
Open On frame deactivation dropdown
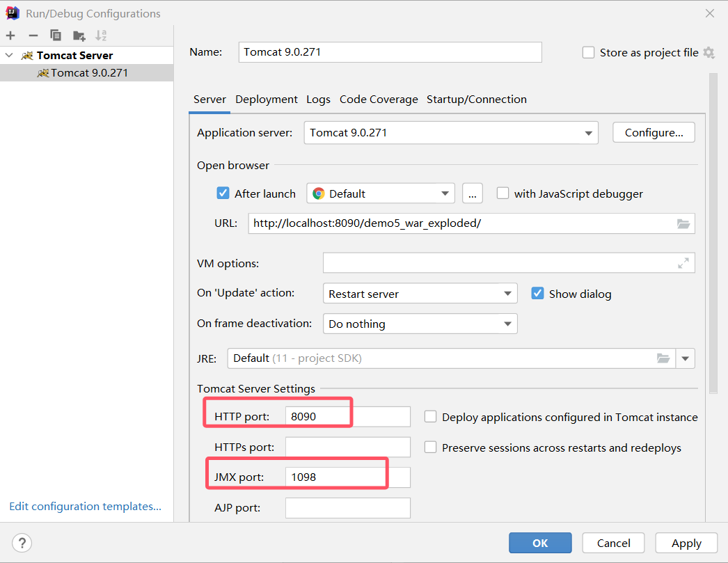(420, 324)
